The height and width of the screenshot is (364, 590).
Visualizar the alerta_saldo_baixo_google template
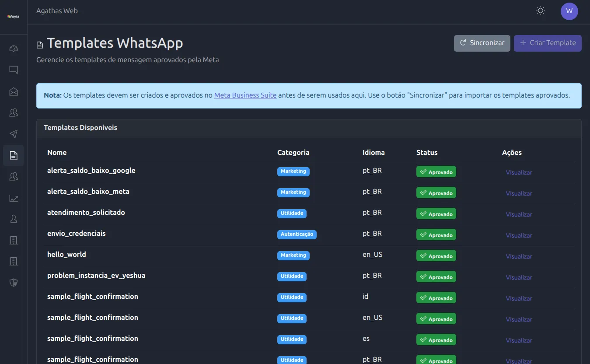[519, 172]
